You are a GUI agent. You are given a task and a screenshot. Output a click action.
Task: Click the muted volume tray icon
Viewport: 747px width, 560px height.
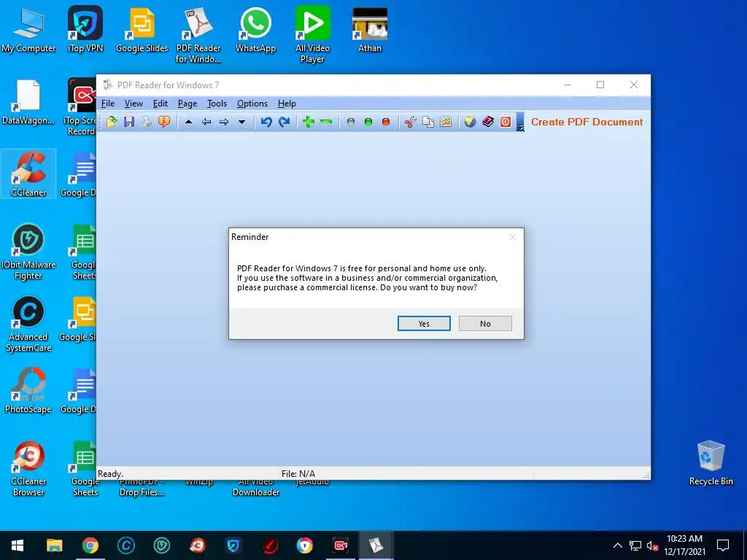653,545
